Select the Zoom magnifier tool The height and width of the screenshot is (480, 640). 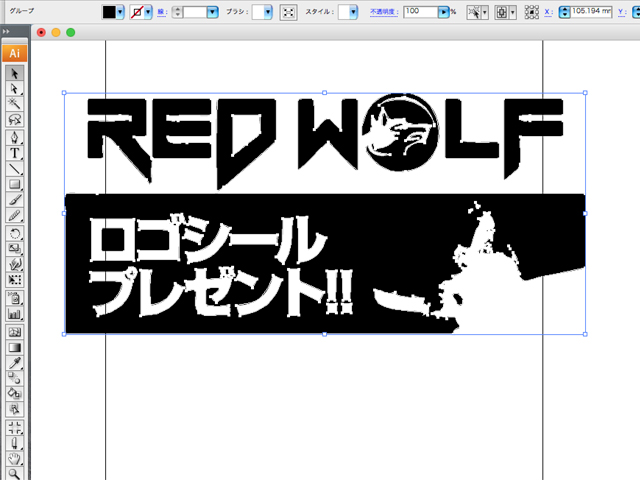(x=15, y=473)
